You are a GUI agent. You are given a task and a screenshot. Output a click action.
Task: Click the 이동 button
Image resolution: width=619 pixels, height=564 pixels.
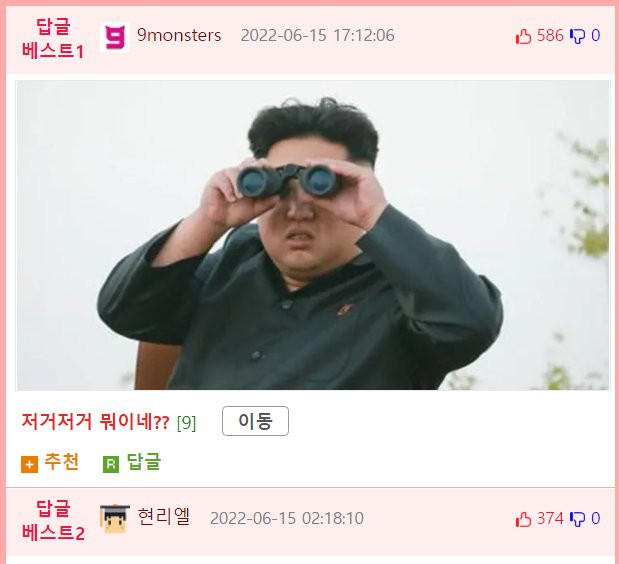coord(255,421)
